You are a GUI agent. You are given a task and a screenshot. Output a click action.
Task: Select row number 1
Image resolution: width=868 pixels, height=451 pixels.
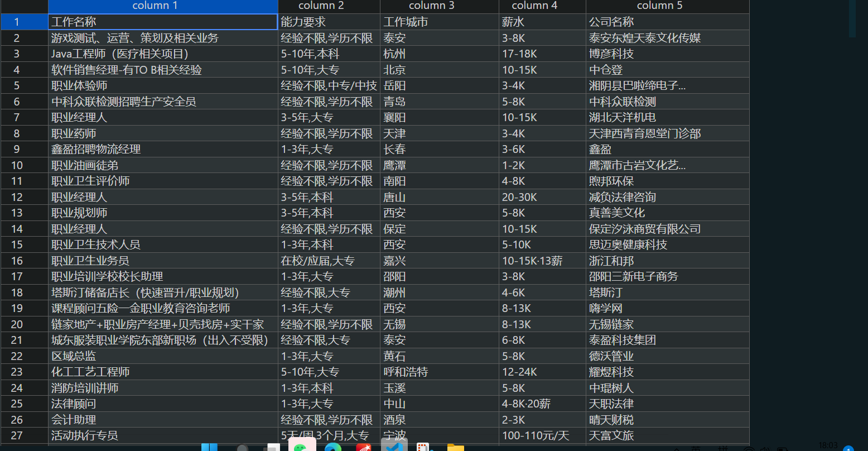click(24, 22)
